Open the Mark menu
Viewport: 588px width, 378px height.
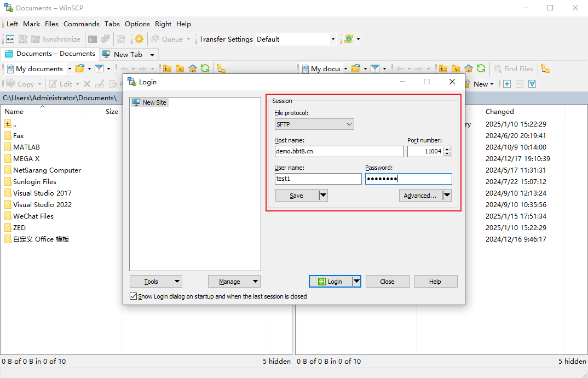(x=32, y=24)
